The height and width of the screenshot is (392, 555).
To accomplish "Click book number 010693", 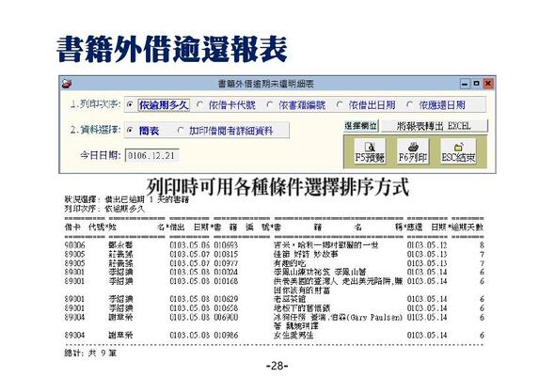I will (x=226, y=245).
